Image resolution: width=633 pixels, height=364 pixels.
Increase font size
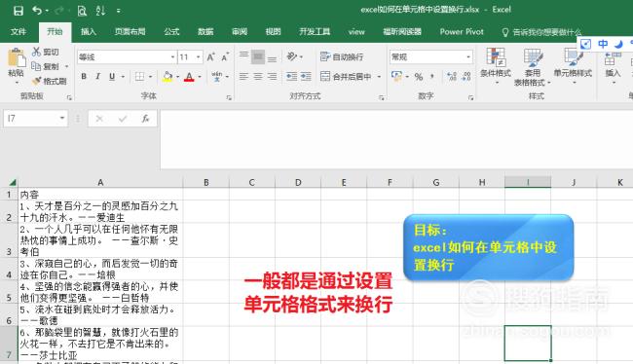tap(210, 56)
